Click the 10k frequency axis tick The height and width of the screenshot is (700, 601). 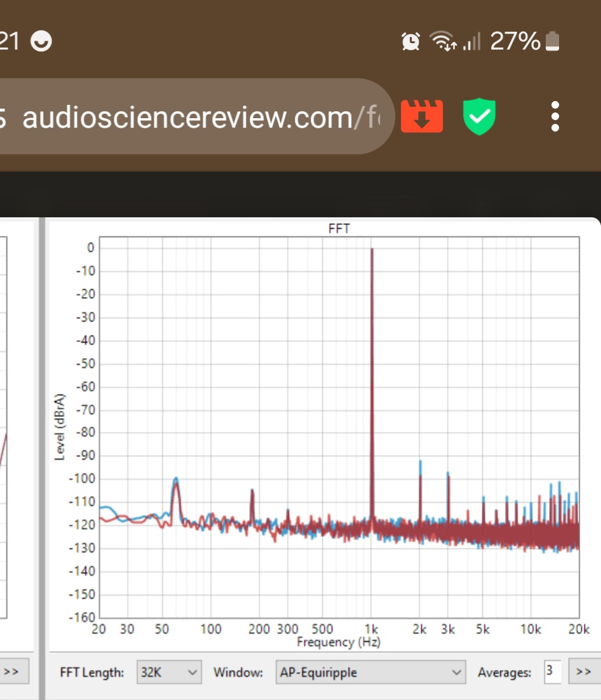coord(530,629)
